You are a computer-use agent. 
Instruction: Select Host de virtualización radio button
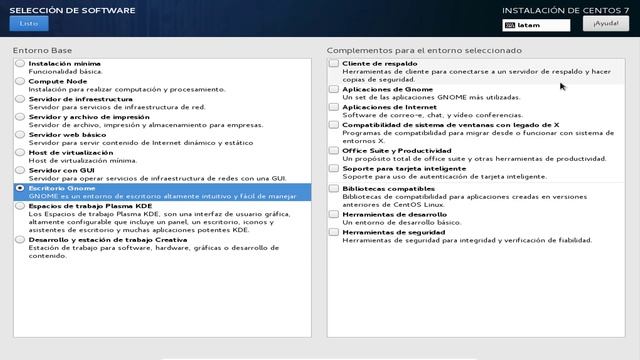tap(20, 153)
